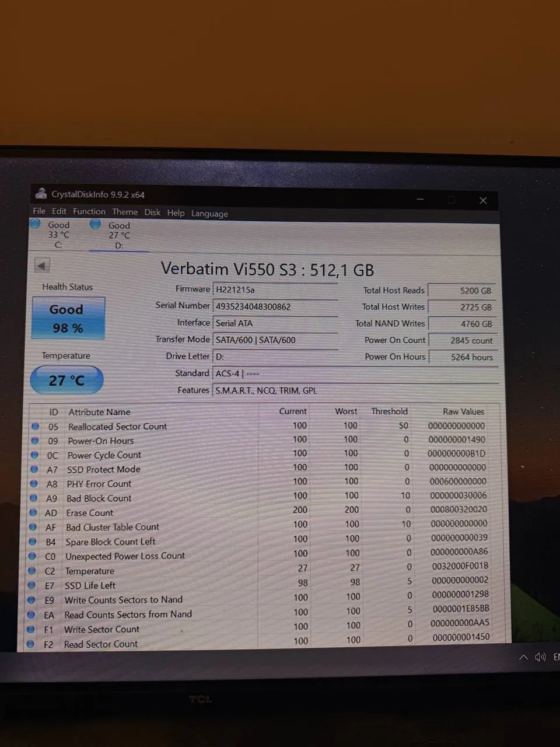
Task: Show hidden icons in system tray
Action: pyautogui.click(x=523, y=657)
